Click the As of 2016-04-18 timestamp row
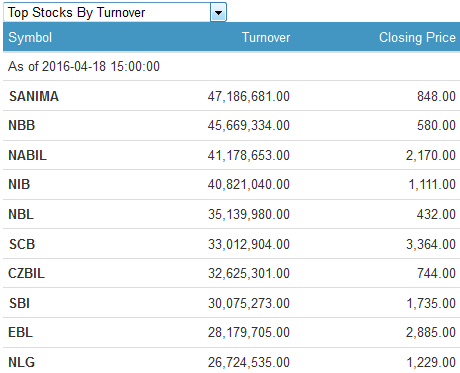The image size is (460, 373). point(231,66)
